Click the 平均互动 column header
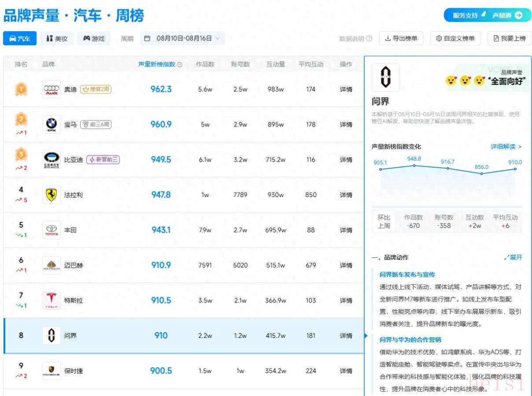The height and width of the screenshot is (396, 532). (311, 64)
